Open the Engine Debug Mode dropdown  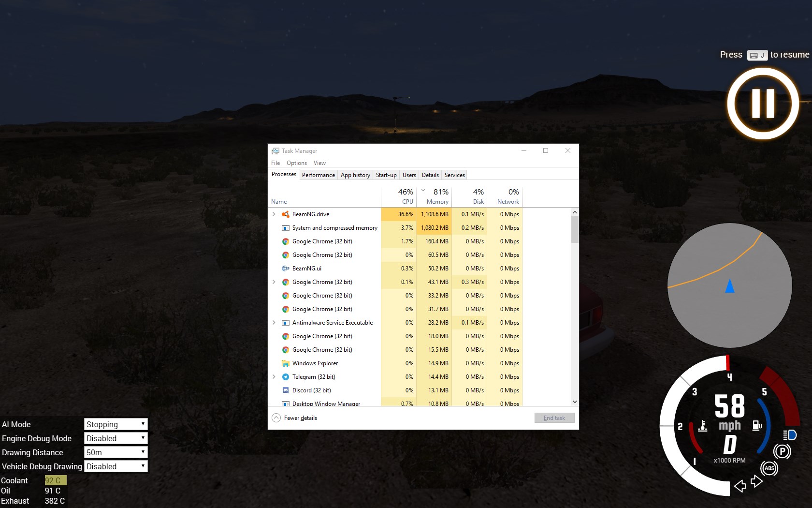(116, 438)
